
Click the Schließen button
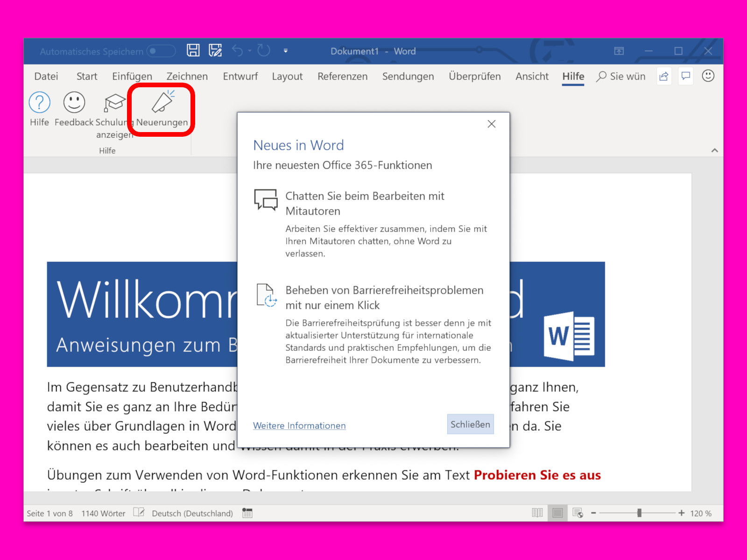coord(470,424)
